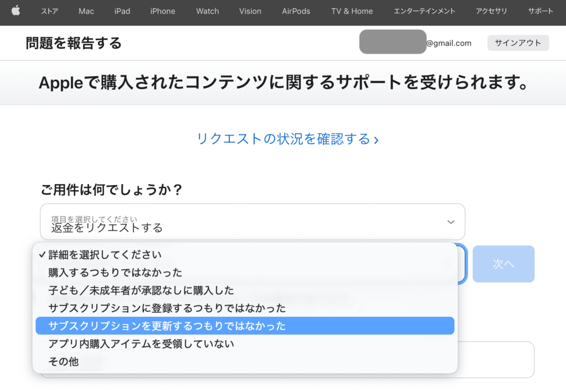Open the iPhone navigation item
This screenshot has width=566, height=392.
tap(163, 11)
